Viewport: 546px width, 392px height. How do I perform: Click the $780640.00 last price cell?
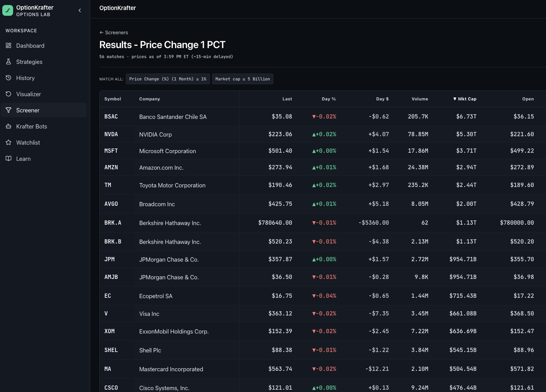coord(275,223)
